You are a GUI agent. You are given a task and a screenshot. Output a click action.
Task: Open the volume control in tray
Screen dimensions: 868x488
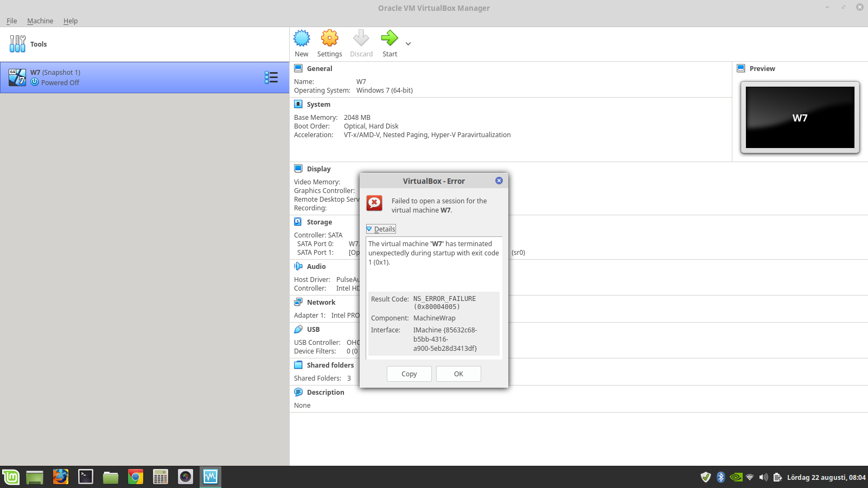764,477
